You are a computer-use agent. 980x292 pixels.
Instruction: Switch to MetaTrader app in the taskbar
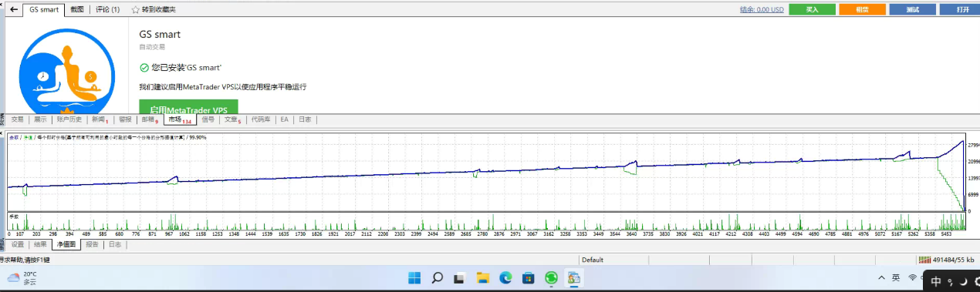point(574,277)
